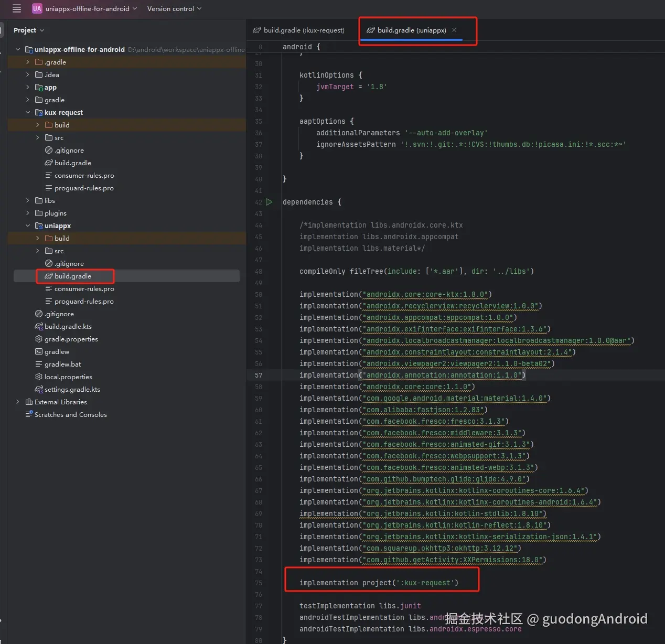Expand External Libraries node
Viewport: 665px width, 644px height.
[18, 402]
